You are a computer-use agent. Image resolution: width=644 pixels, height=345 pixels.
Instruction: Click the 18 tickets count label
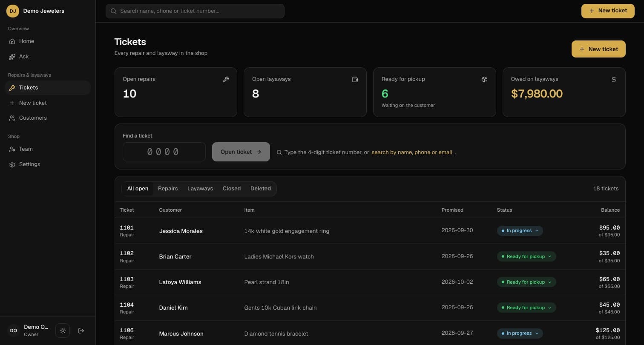(606, 189)
